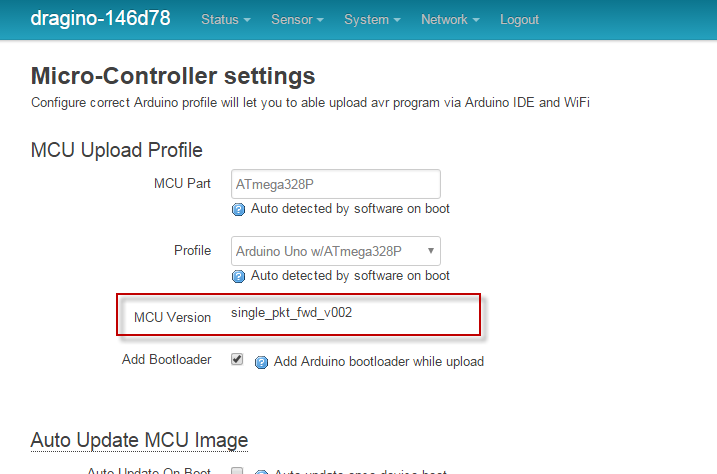The image size is (717, 474).
Task: Click the MCU Part input field
Action: pos(336,184)
